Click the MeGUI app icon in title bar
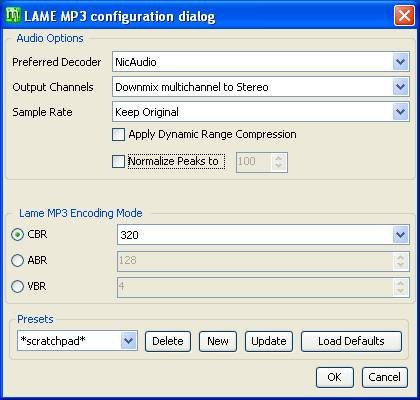The height and width of the screenshot is (400, 420). [14, 15]
